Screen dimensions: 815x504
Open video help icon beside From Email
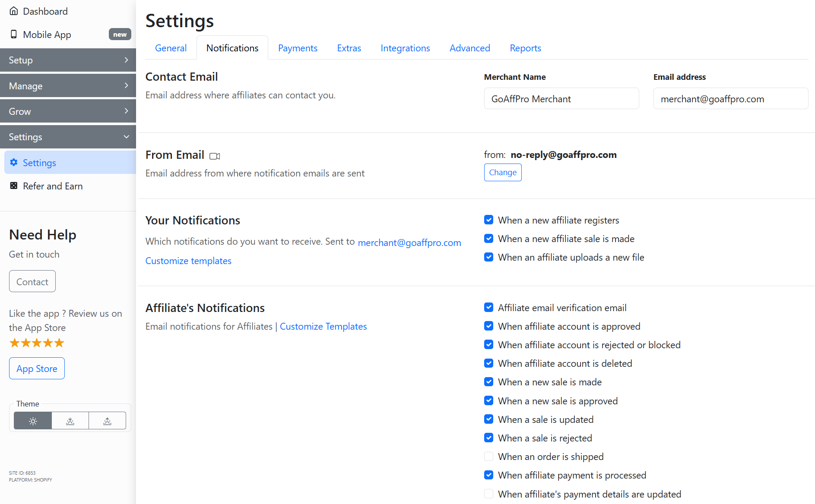215,156
